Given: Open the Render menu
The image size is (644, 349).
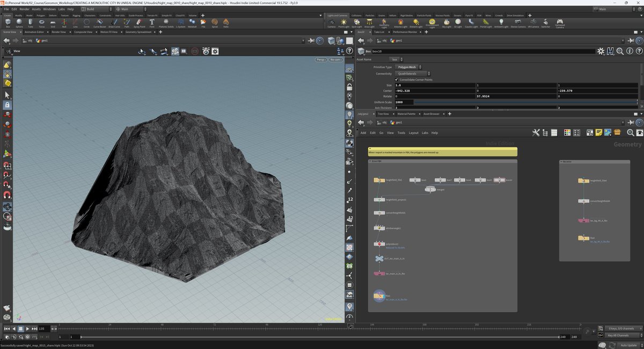Looking at the screenshot, I should (24, 9).
